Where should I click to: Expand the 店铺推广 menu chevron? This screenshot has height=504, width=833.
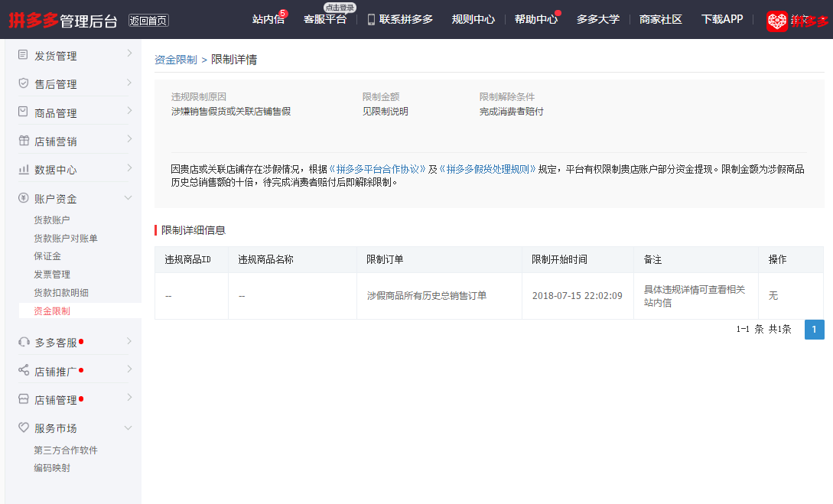coord(129,369)
